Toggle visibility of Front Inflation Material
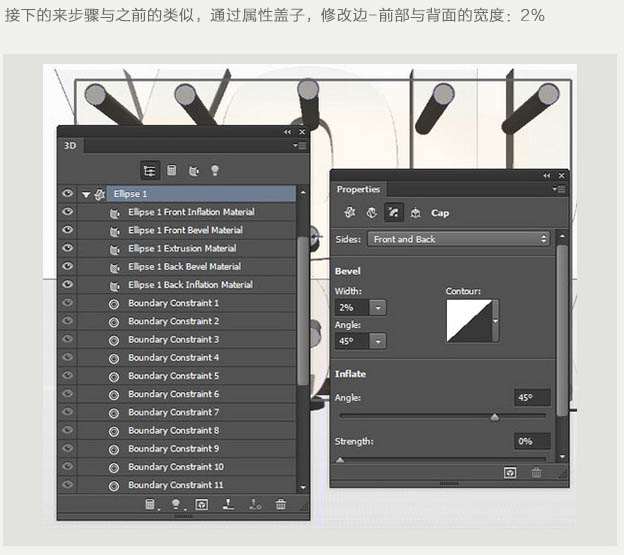 [x=67, y=212]
